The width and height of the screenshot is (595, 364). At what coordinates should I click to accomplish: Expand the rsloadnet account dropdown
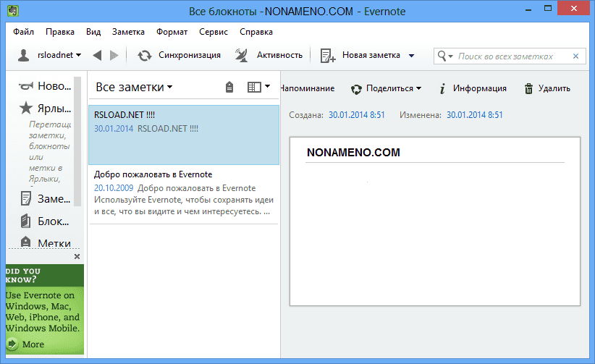tap(77, 55)
